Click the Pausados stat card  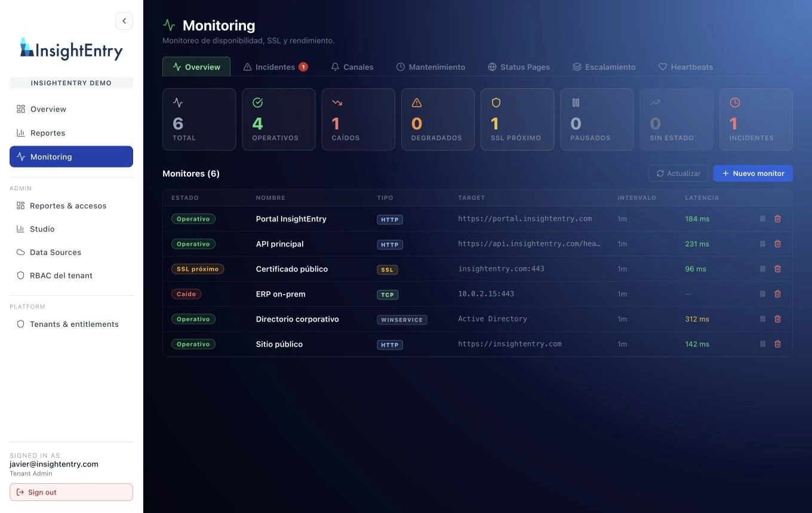597,119
